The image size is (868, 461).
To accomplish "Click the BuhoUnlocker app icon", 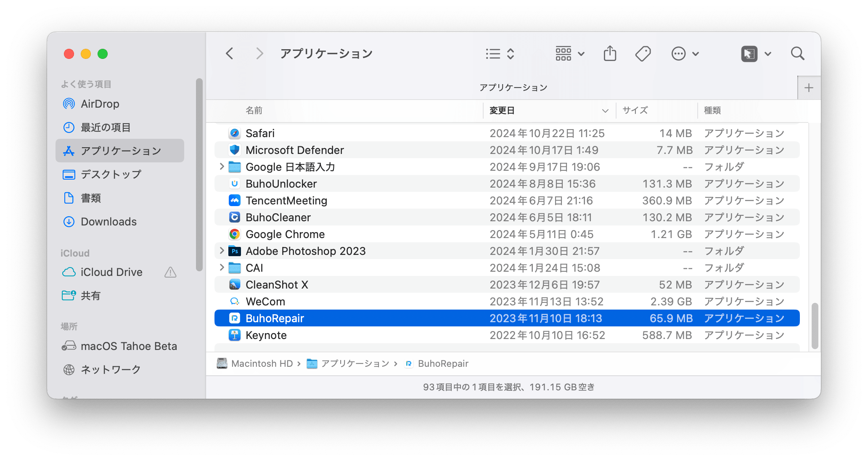I will click(x=235, y=184).
